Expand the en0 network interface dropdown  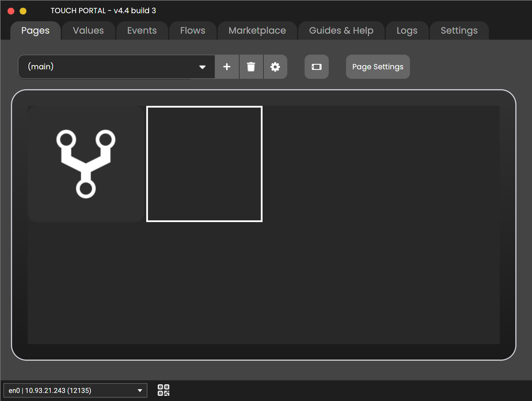pos(75,390)
